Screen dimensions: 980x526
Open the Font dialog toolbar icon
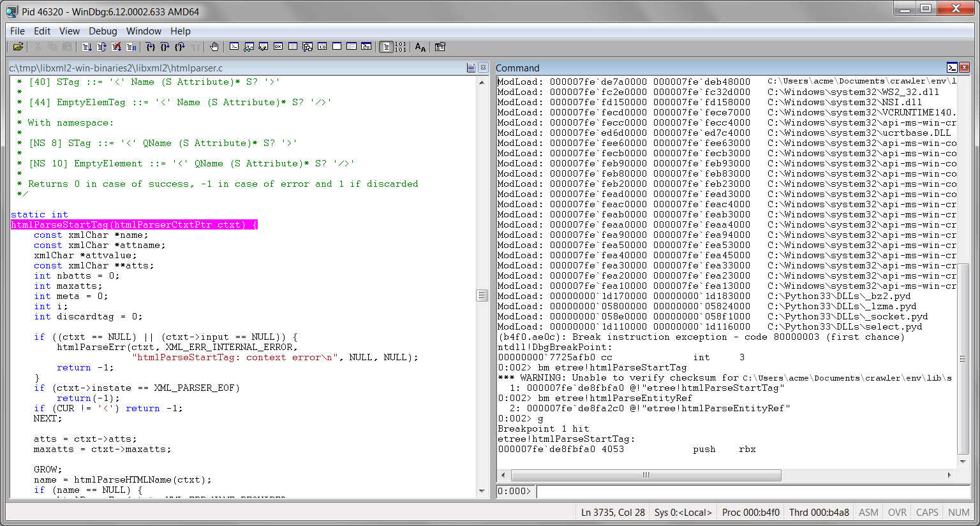420,47
